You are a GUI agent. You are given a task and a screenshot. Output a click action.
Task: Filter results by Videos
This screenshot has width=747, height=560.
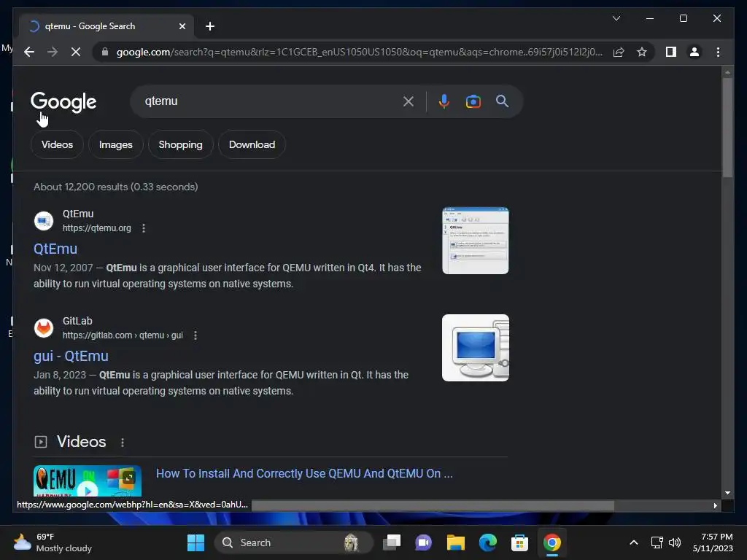pos(57,144)
